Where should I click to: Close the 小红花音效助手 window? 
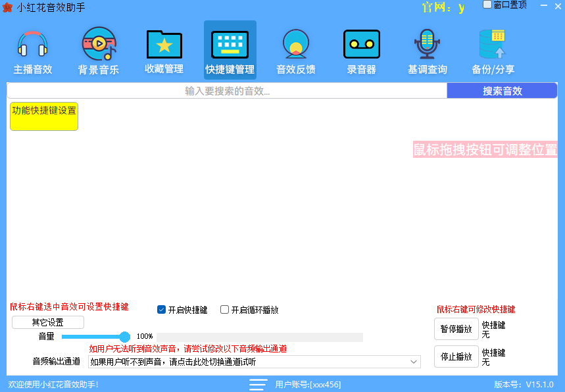[x=558, y=6]
